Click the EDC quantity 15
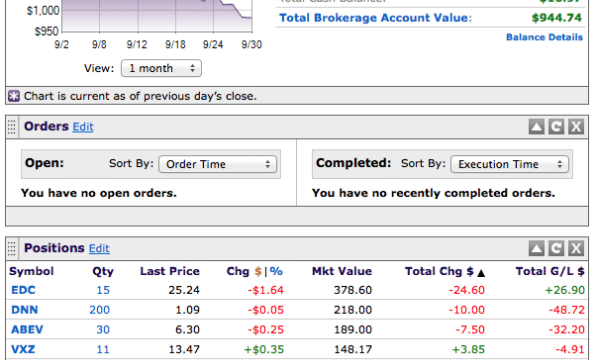 [x=103, y=290]
